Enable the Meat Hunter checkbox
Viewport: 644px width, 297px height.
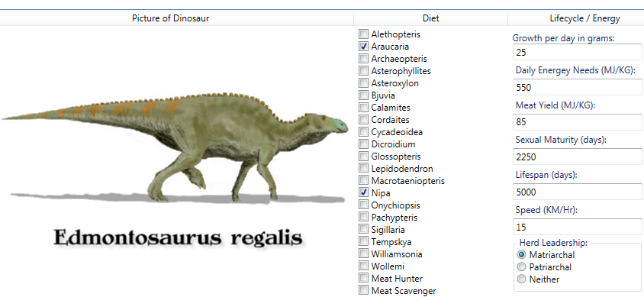[363, 278]
